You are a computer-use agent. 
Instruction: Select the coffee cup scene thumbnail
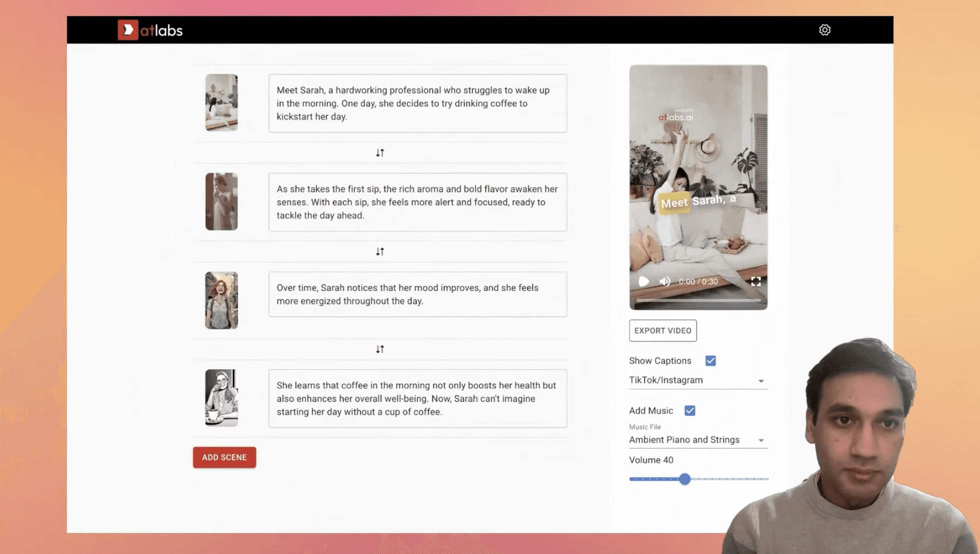click(x=221, y=398)
